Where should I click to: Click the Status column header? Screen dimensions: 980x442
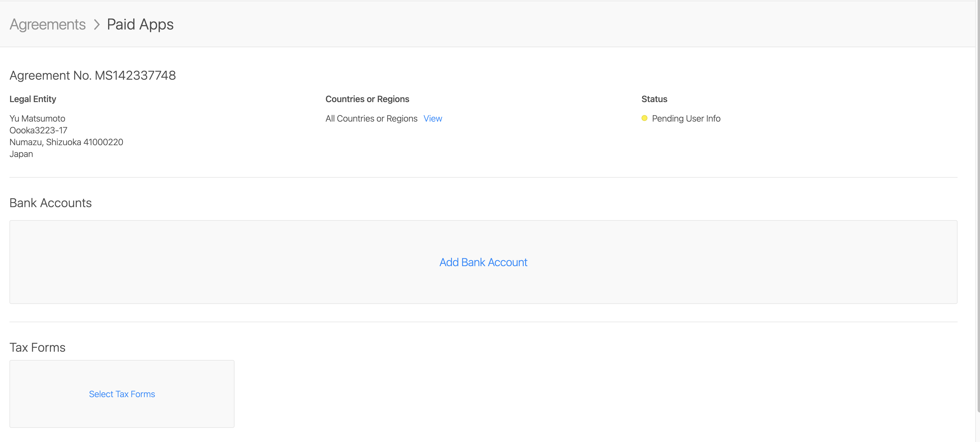click(x=654, y=99)
